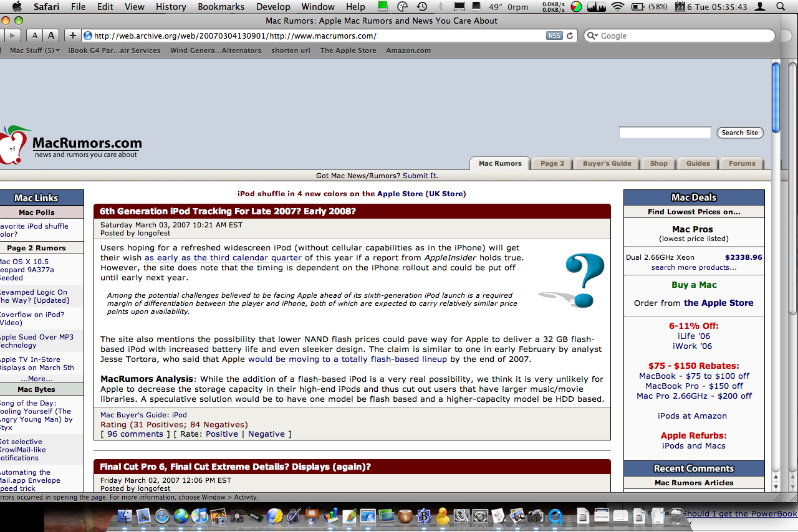798x532 pixels.
Task: Open the File menu
Action: pyautogui.click(x=78, y=7)
